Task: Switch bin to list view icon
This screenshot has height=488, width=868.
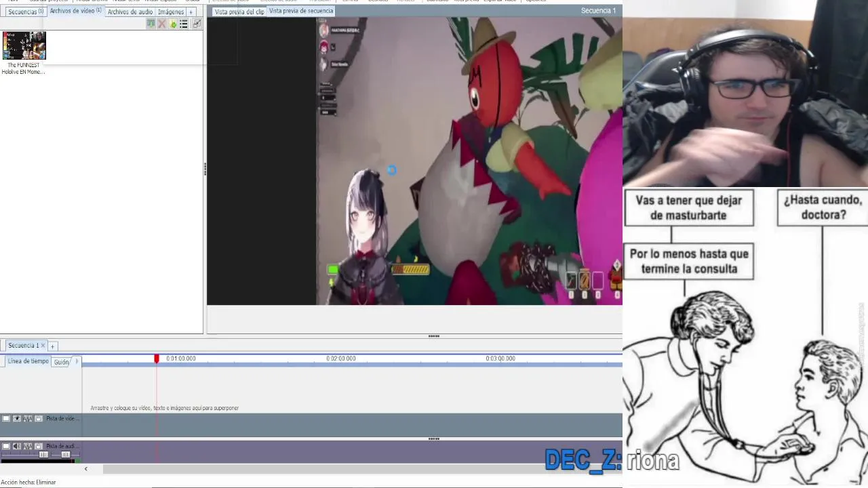Action: click(x=183, y=24)
